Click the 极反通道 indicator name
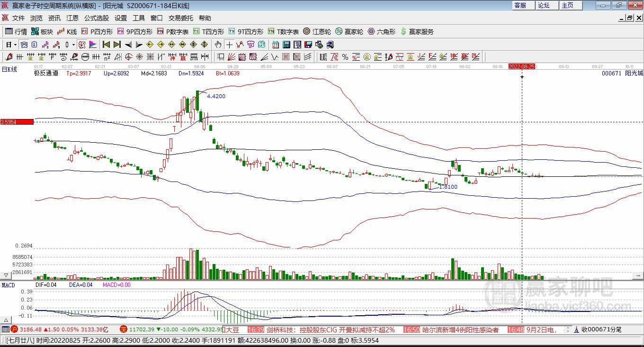The image size is (644, 347). coord(46,73)
